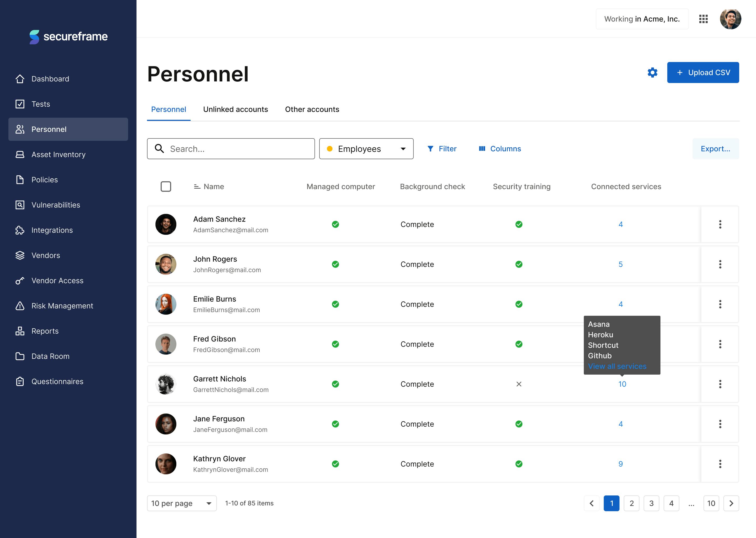Open Integrations via puzzle piece icon
This screenshot has width=756, height=538.
point(20,230)
